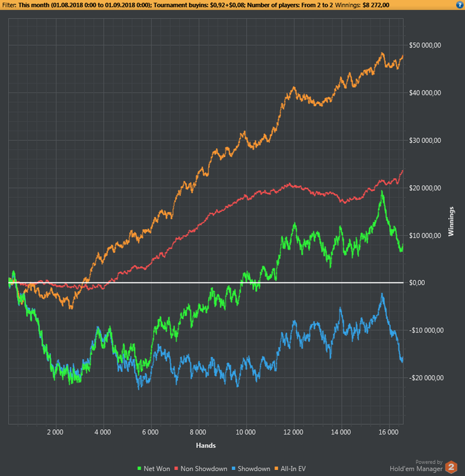Click the blue help icon in filter bar
Image resolution: width=465 pixels, height=476 pixels.
click(x=460, y=5)
